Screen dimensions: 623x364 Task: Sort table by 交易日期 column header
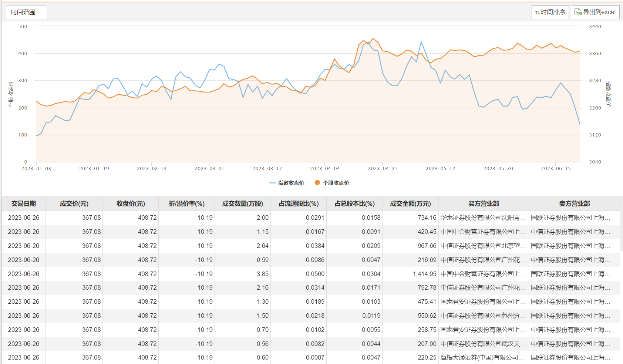[24, 204]
